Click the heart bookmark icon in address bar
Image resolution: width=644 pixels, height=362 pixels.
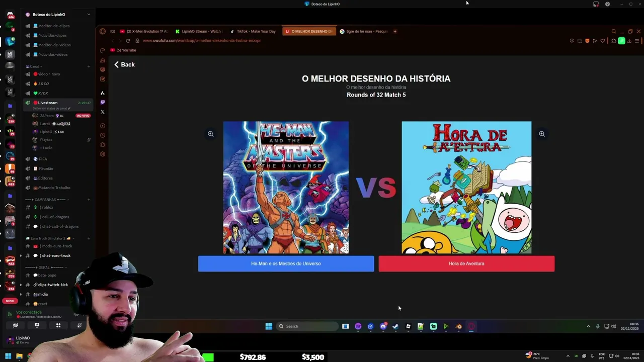click(603, 41)
